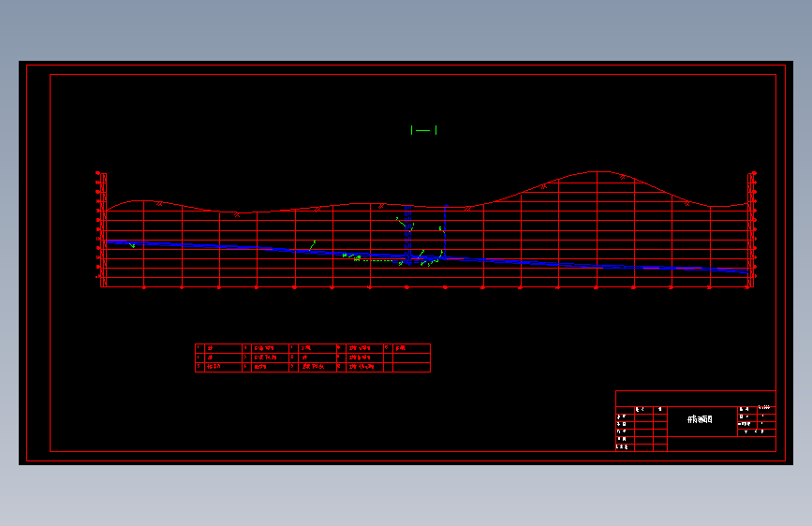Click the green I—I section label
This screenshot has width=812, height=526.
423,130
